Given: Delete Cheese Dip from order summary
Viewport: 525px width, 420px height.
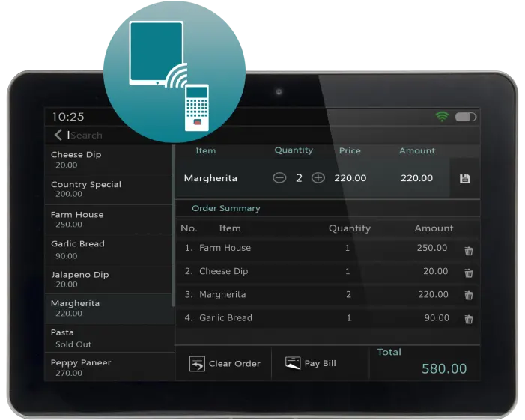Looking at the screenshot, I should click(x=469, y=273).
